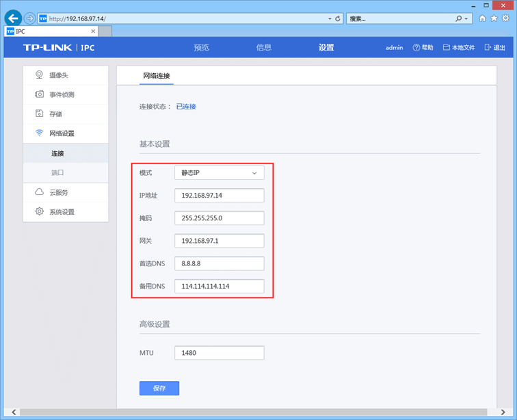Open browser favorites star icon
Image resolution: width=517 pixels, height=420 pixels.
[494, 18]
